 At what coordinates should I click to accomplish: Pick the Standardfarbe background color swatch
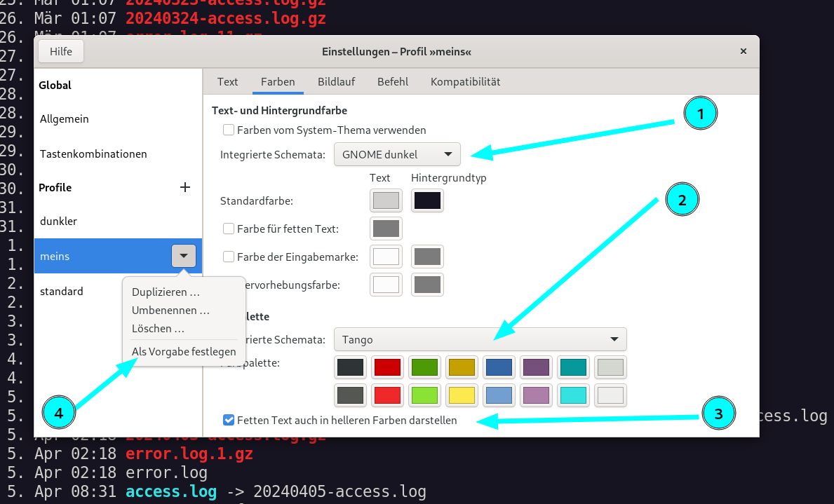pyautogui.click(x=427, y=200)
